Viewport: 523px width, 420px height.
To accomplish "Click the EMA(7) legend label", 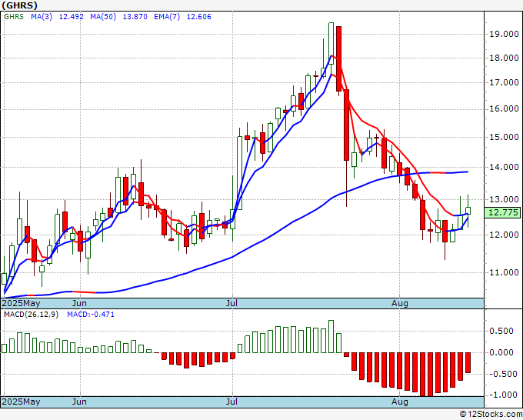I will [x=167, y=17].
